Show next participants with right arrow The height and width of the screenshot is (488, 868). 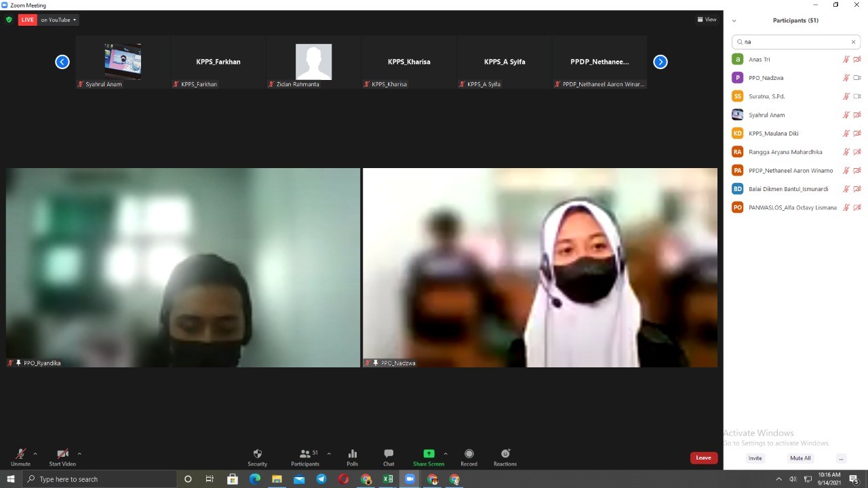click(x=660, y=62)
